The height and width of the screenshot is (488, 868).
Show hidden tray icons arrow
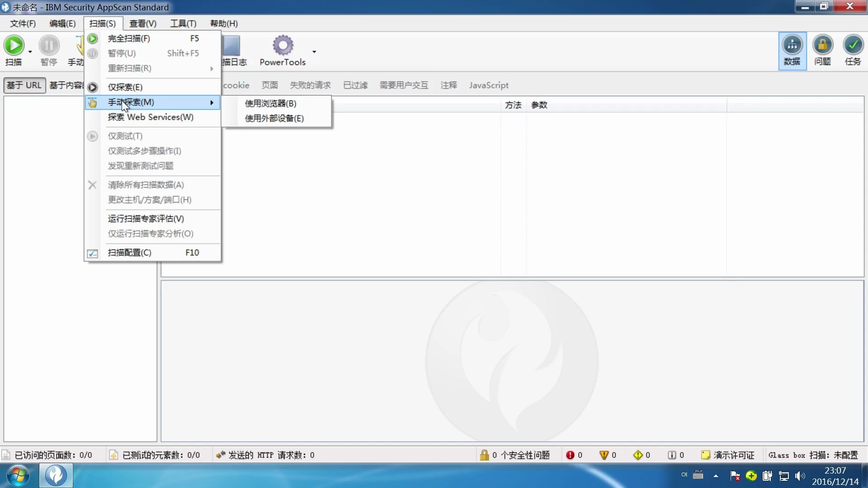(716, 476)
